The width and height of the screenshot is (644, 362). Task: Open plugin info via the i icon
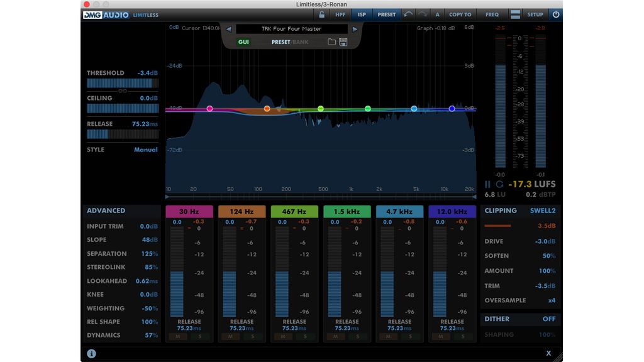click(x=91, y=353)
